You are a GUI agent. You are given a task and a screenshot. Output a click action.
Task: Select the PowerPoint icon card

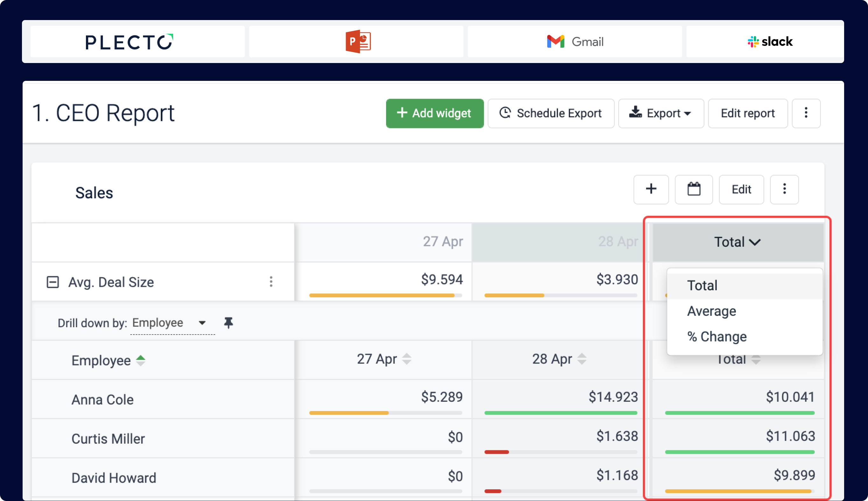[356, 42]
